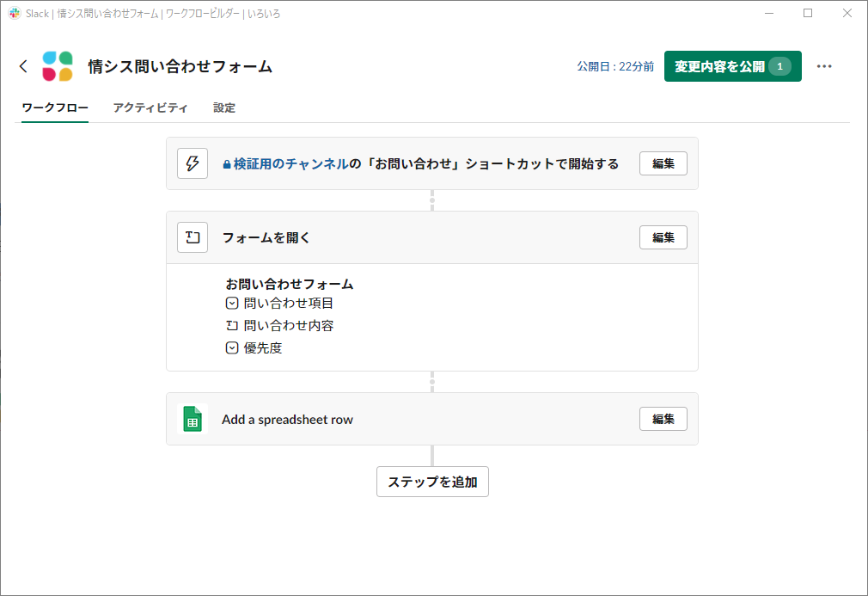The height and width of the screenshot is (596, 868).
Task: Edit the お問い合わせ shortcut trigger step
Action: (663, 163)
